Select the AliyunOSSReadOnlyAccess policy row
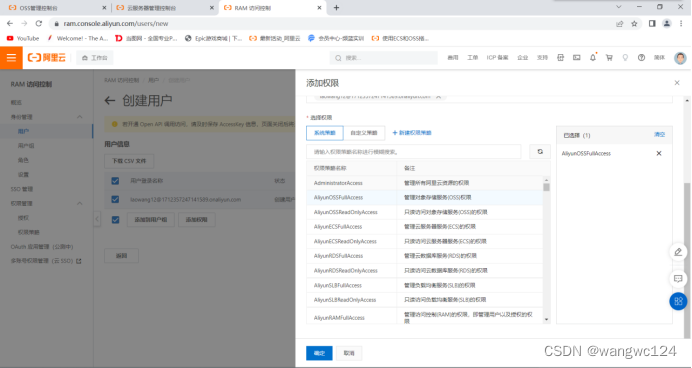Screen dimensions: 692x368 [425, 212]
